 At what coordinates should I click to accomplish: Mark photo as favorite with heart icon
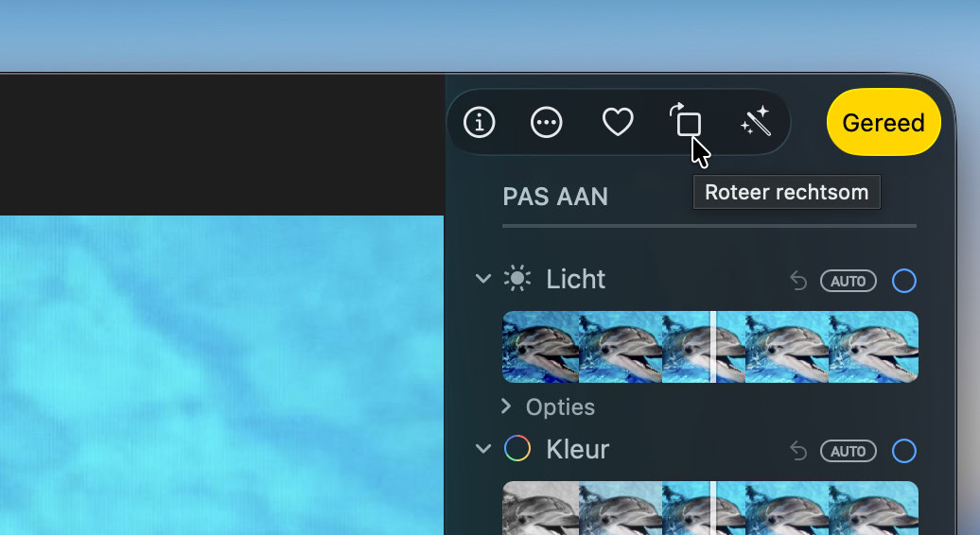pos(618,122)
